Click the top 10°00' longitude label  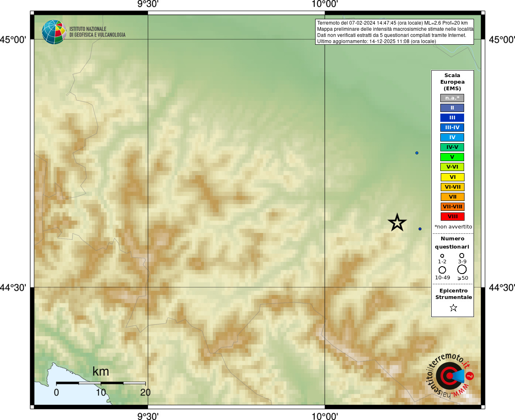coord(325,4)
